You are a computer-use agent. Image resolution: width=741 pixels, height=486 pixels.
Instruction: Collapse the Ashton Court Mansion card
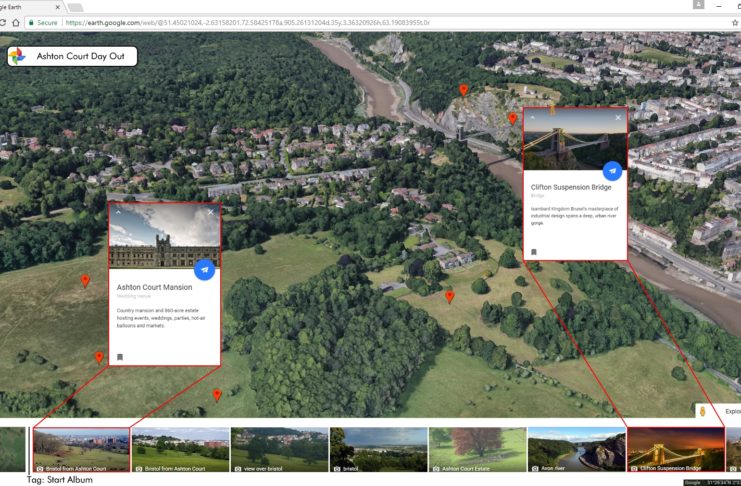118,212
